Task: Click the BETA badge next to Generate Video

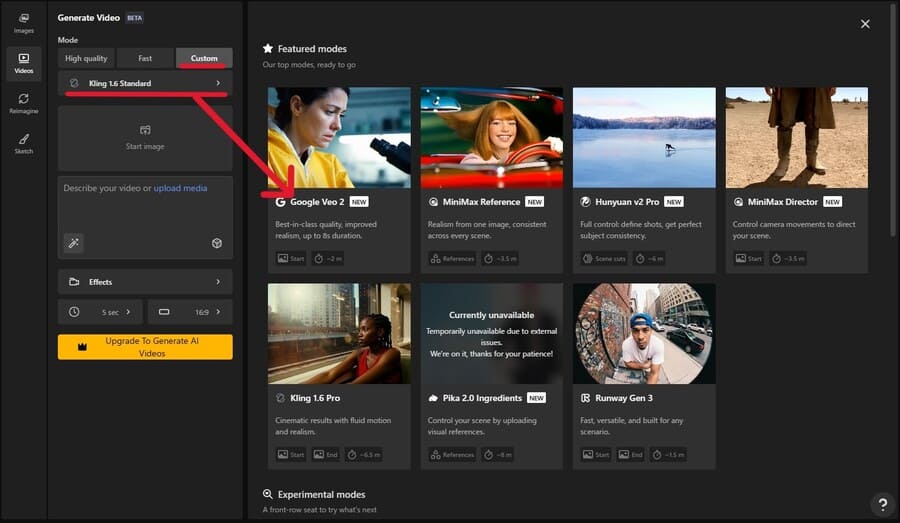Action: 134,18
